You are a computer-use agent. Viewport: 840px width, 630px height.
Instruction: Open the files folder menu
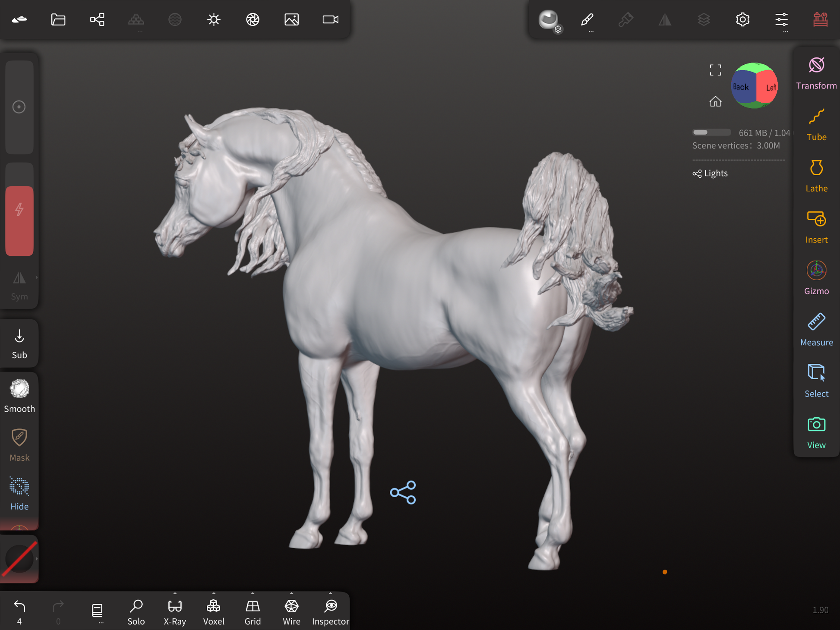(58, 20)
